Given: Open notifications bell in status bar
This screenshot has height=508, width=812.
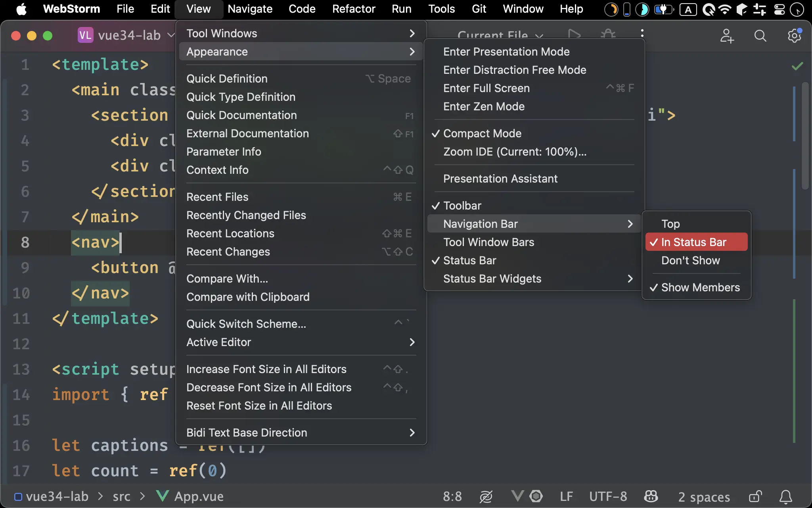Looking at the screenshot, I should tap(786, 496).
